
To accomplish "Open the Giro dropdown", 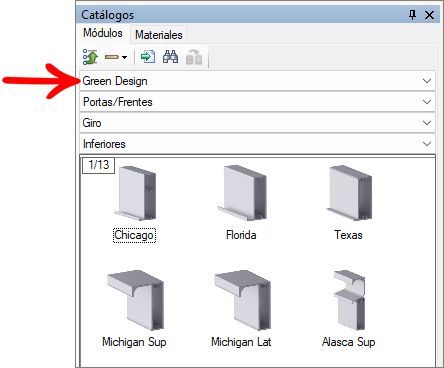I will click(x=257, y=123).
